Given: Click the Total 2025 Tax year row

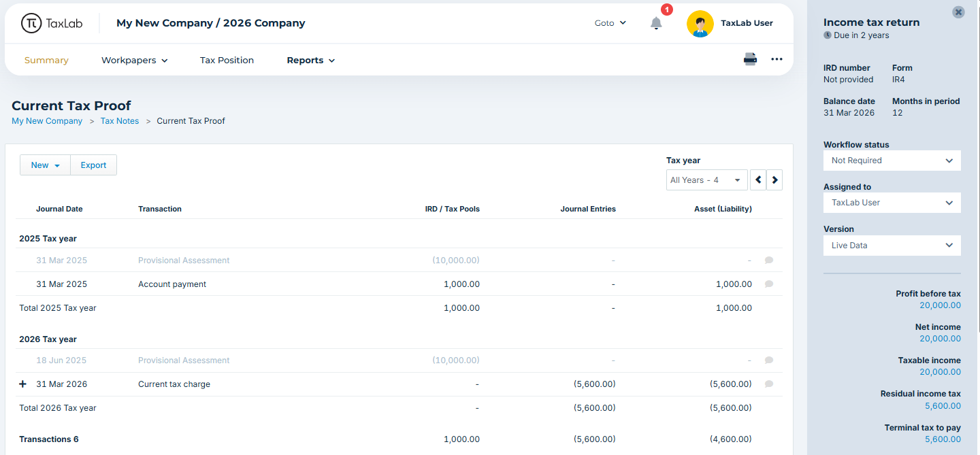Looking at the screenshot, I should click(x=399, y=308).
